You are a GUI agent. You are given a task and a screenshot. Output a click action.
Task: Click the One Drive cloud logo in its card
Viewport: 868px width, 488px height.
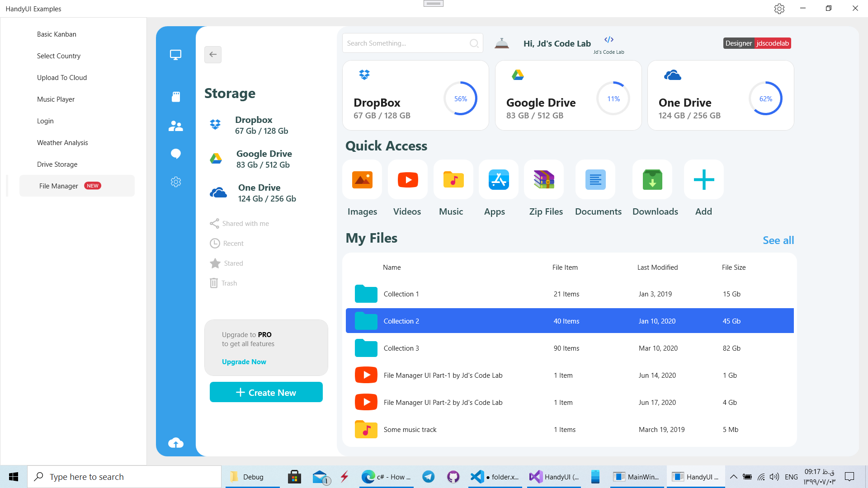pos(673,75)
